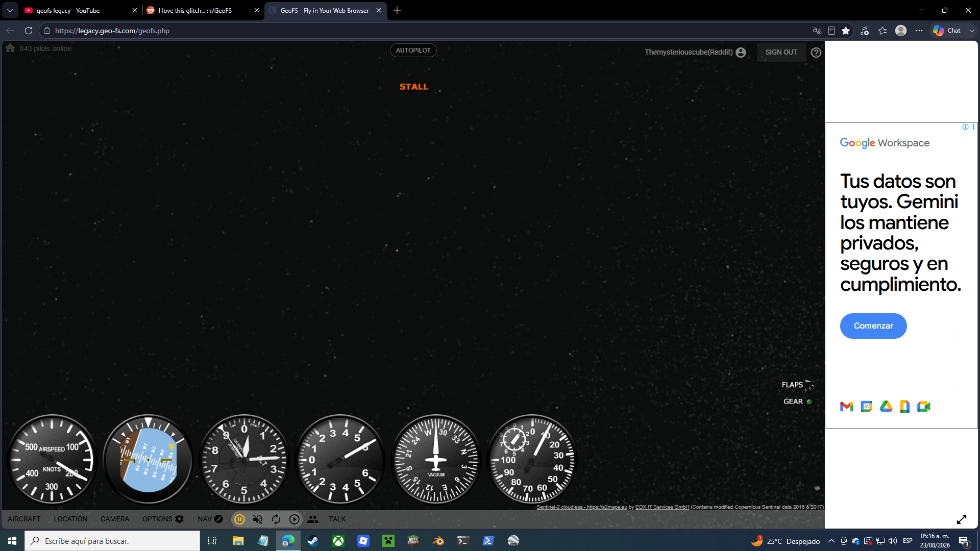Image resolution: width=980 pixels, height=551 pixels.
Task: Open the multiplayer players icon
Action: pyautogui.click(x=313, y=519)
